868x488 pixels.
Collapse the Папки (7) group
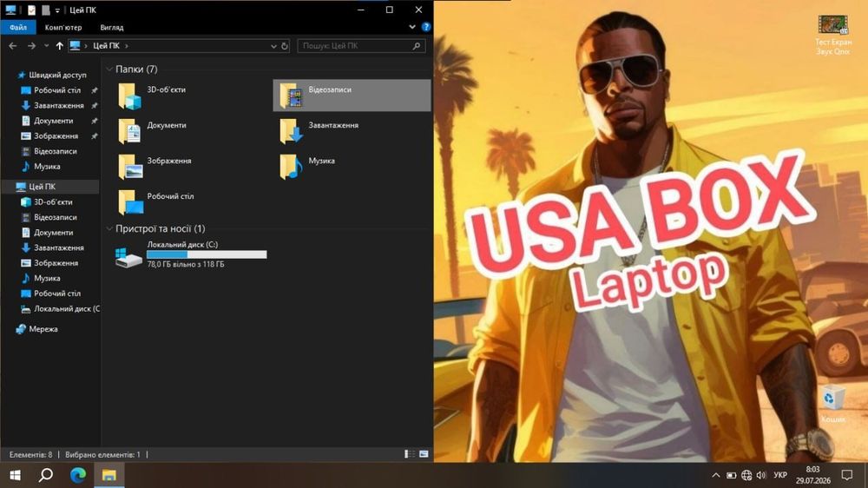109,69
